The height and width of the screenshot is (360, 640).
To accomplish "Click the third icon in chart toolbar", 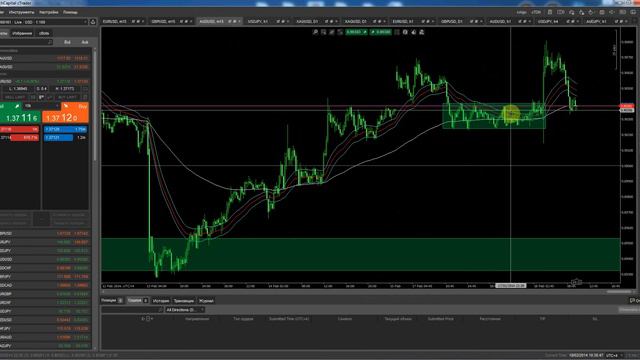I will pyautogui.click(x=332, y=32).
